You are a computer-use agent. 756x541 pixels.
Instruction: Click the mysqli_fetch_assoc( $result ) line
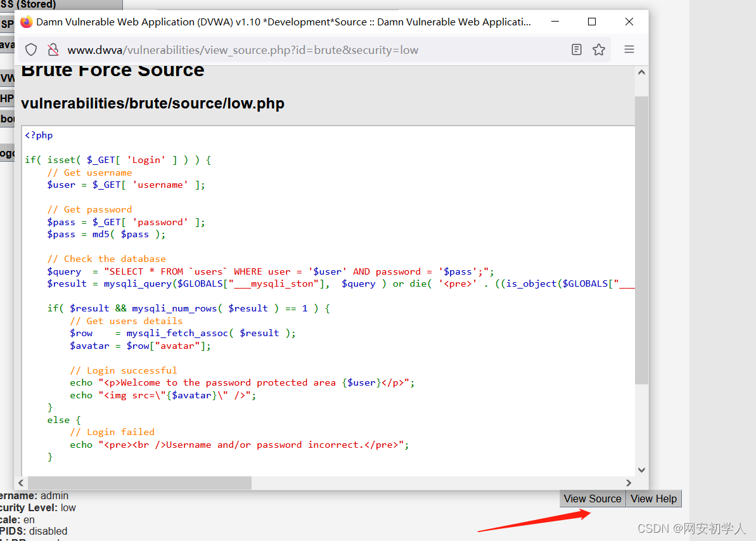183,333
